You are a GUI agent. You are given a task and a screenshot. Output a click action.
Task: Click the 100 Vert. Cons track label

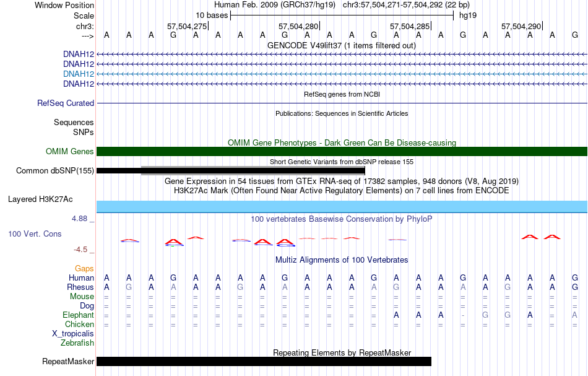coord(35,234)
